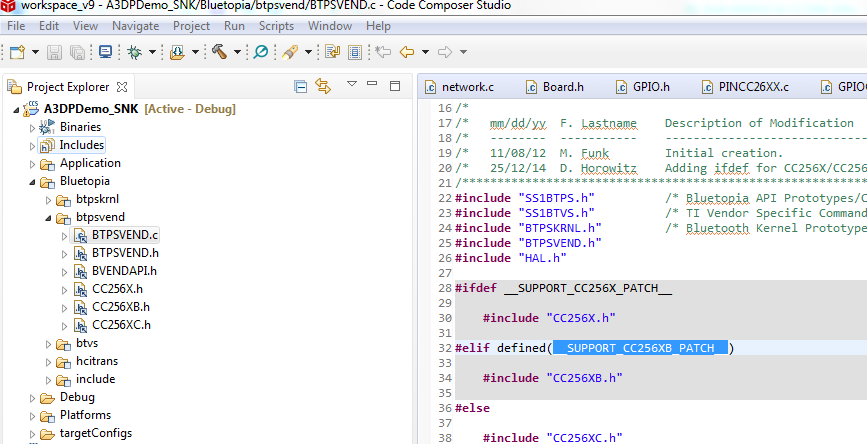Open the Search dropdown arrow
Viewport: 867px width, 444px height.
point(309,52)
